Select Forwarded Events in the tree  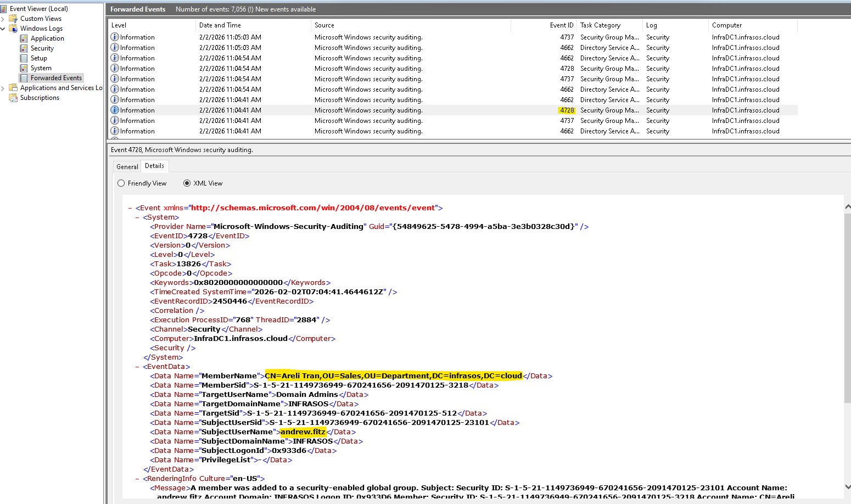tap(56, 78)
